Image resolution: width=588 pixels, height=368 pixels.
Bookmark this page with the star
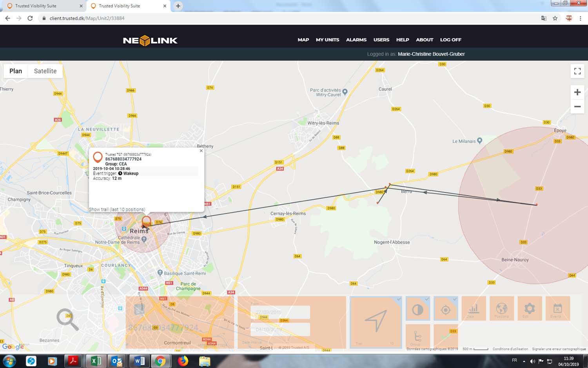point(555,18)
